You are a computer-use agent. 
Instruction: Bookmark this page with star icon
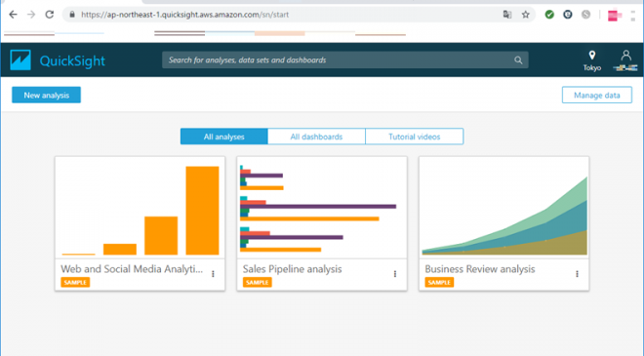pyautogui.click(x=525, y=15)
